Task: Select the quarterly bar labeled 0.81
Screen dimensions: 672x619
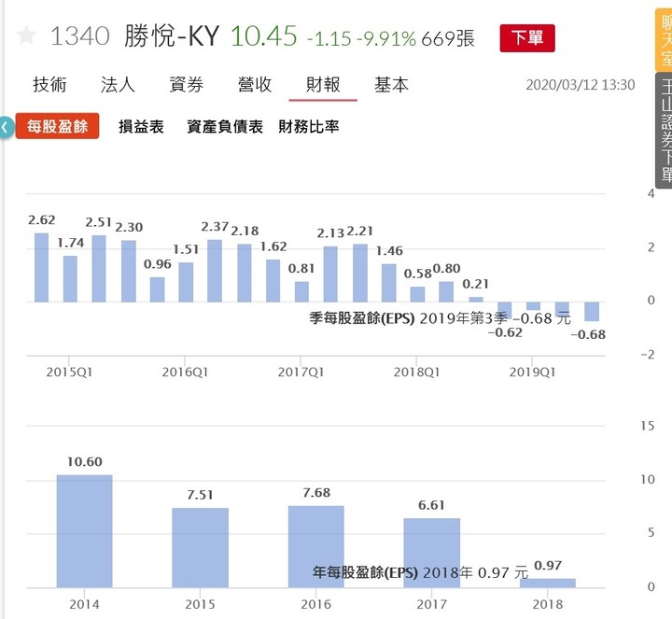Action: click(x=301, y=292)
